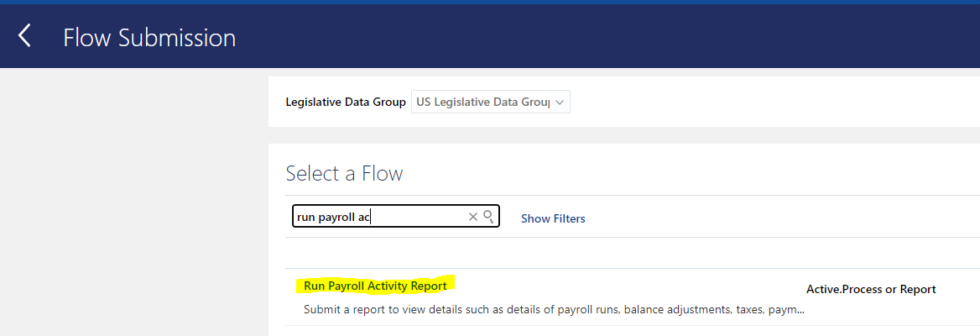Expand the Legislative Data Group chevron
The height and width of the screenshot is (336, 980).
[560, 102]
